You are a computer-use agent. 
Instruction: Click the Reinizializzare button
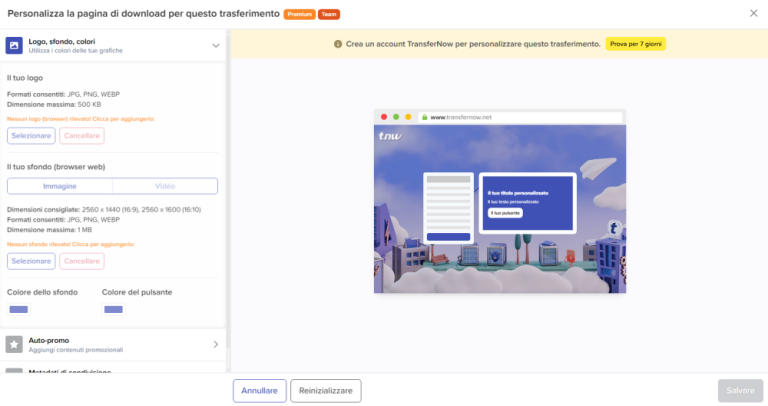(326, 391)
